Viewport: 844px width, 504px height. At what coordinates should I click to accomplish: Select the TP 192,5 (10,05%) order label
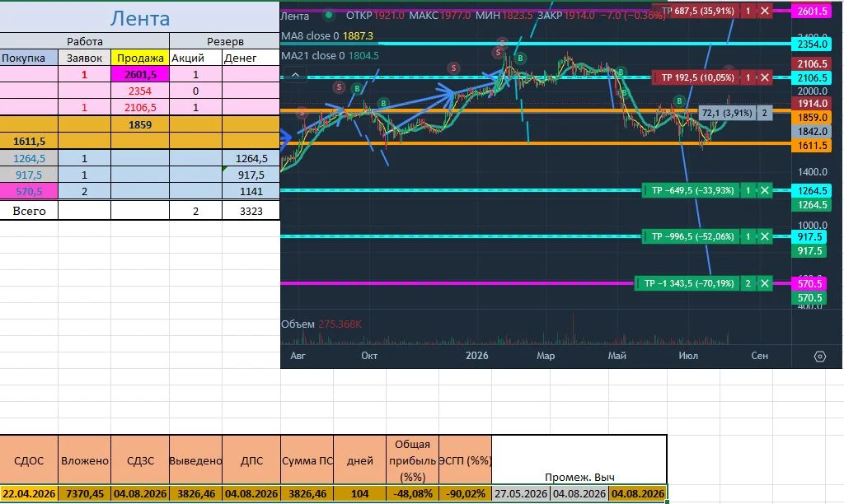coord(697,77)
